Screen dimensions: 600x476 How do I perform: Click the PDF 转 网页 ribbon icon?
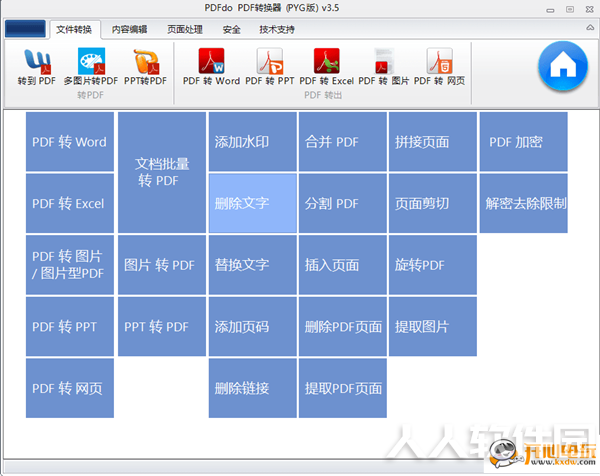tap(440, 67)
